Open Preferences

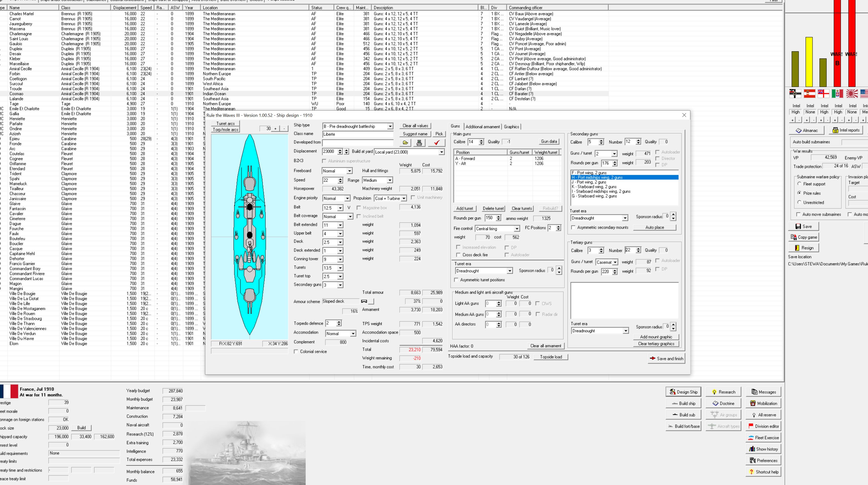(763, 461)
